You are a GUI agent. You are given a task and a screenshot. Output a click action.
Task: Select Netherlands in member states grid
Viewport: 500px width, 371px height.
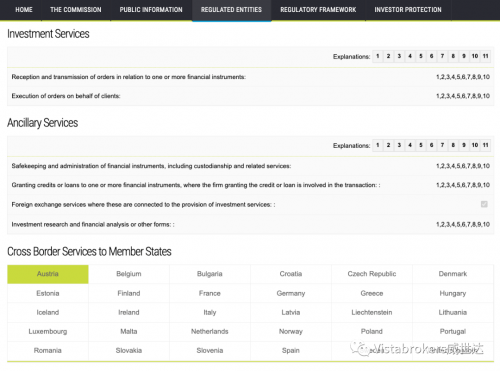(x=210, y=331)
